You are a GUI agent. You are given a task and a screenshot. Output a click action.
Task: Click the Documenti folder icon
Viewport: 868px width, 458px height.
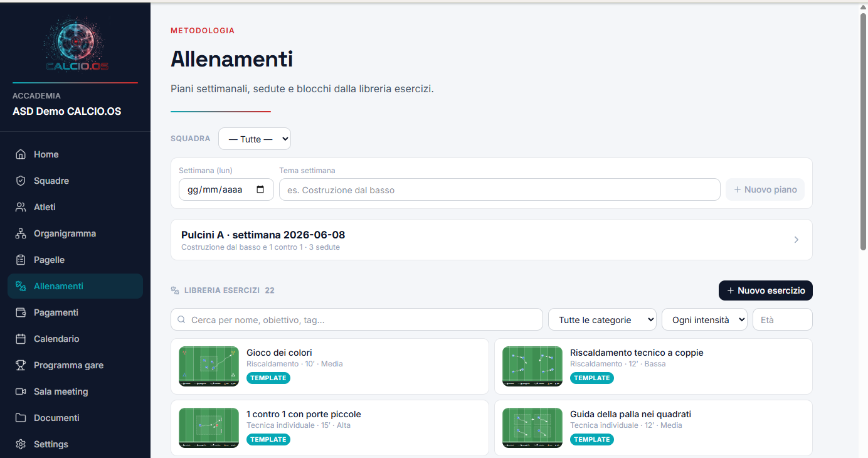click(21, 418)
